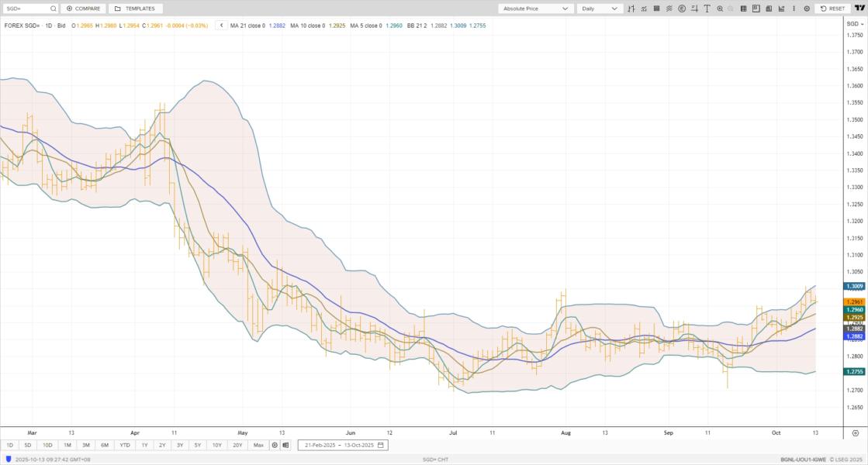Click the horizontal lines drawing tool icon

pyautogui.click(x=695, y=9)
